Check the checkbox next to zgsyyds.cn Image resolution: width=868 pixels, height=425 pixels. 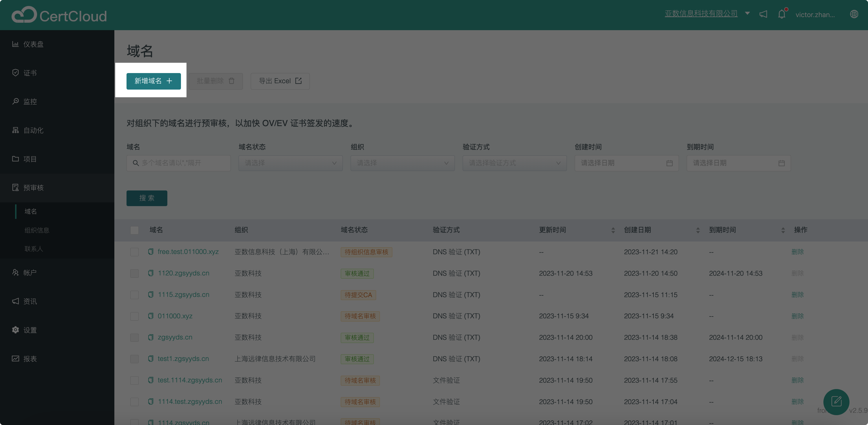tap(134, 337)
